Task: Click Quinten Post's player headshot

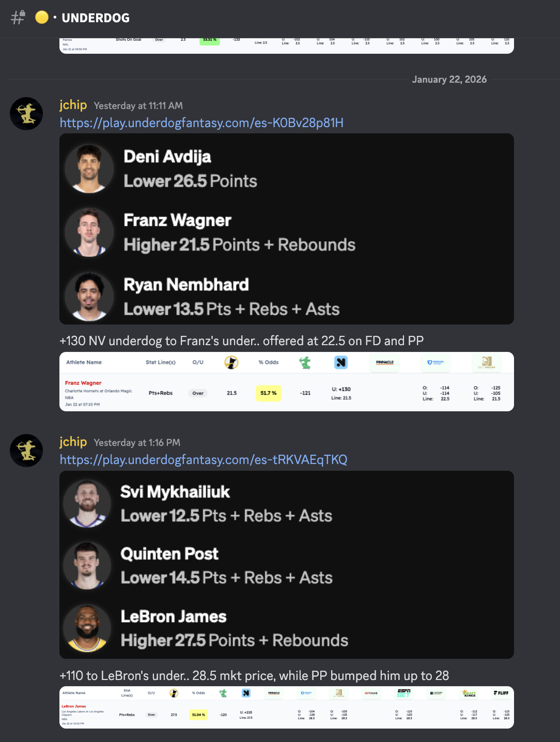Action: [x=87, y=566]
